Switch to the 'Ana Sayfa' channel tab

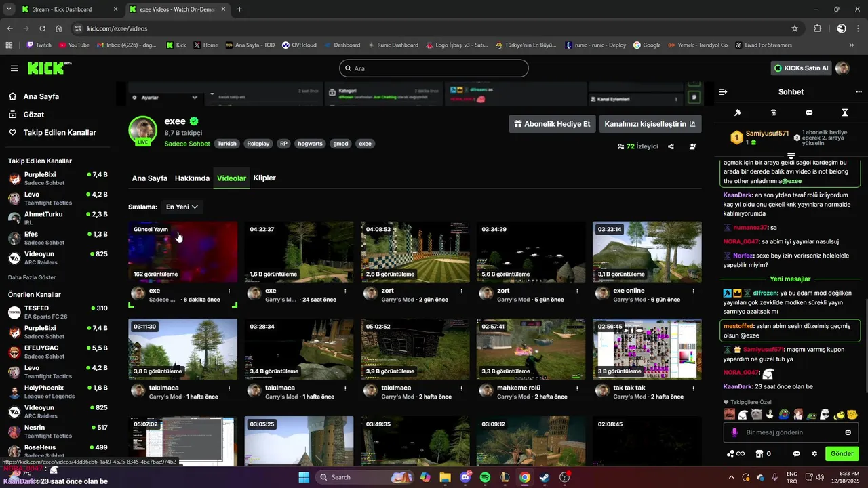150,178
